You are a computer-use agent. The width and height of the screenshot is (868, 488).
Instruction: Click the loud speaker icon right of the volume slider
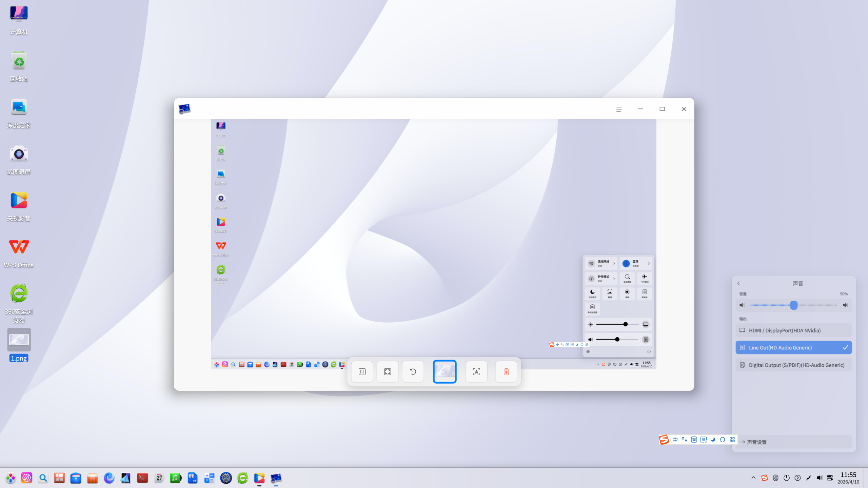(846, 305)
